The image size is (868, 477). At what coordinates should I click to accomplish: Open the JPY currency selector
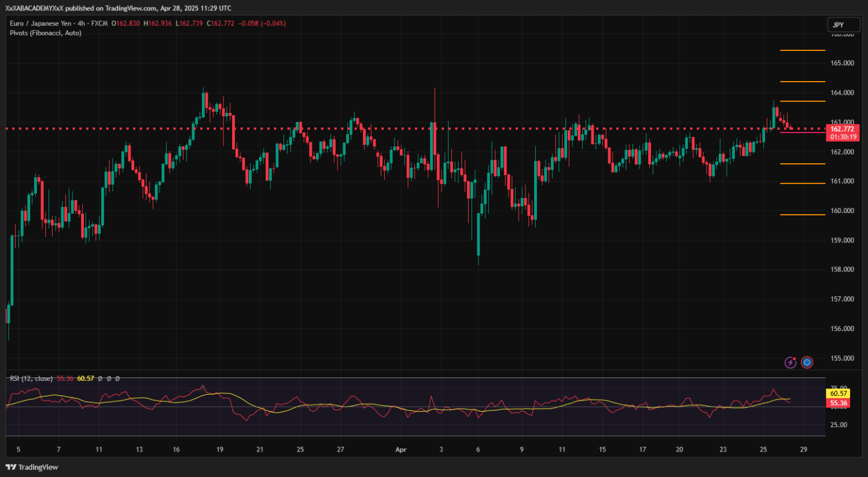click(x=843, y=25)
